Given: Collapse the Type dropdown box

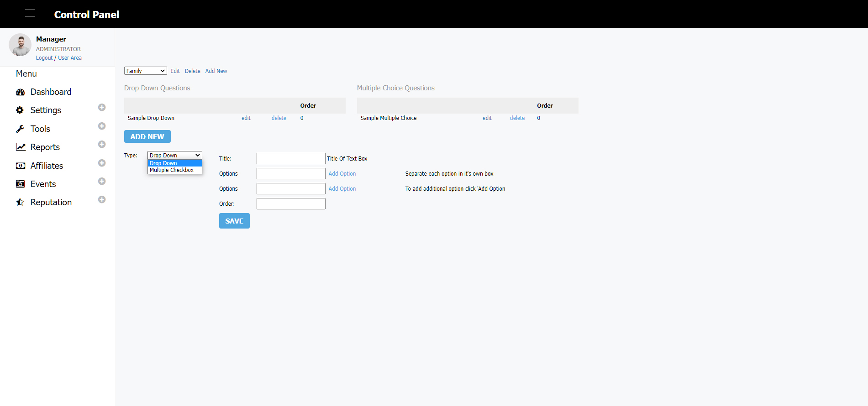Looking at the screenshot, I should [174, 155].
